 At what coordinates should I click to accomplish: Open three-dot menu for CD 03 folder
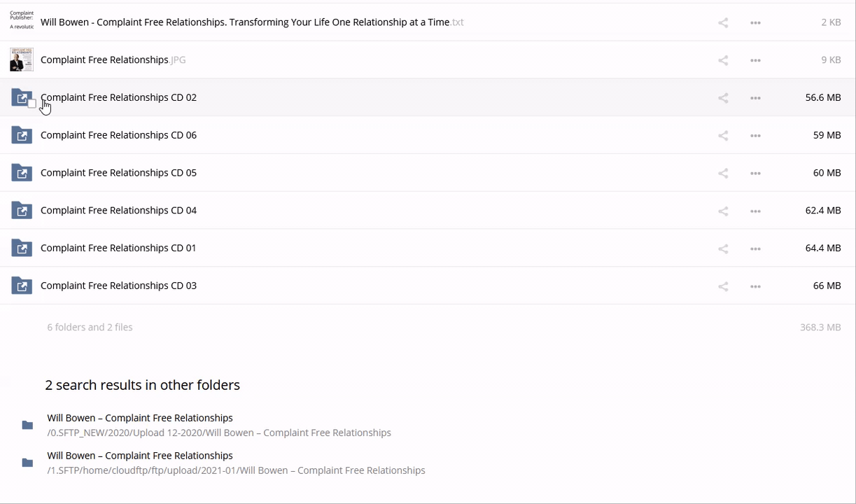click(755, 286)
